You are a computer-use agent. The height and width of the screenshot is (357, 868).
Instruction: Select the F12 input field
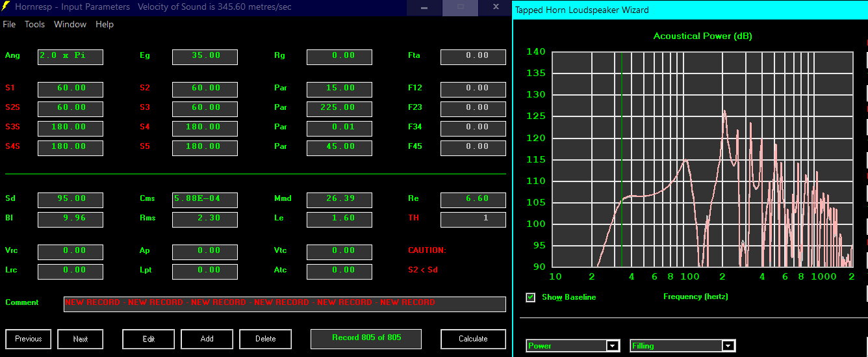473,89
